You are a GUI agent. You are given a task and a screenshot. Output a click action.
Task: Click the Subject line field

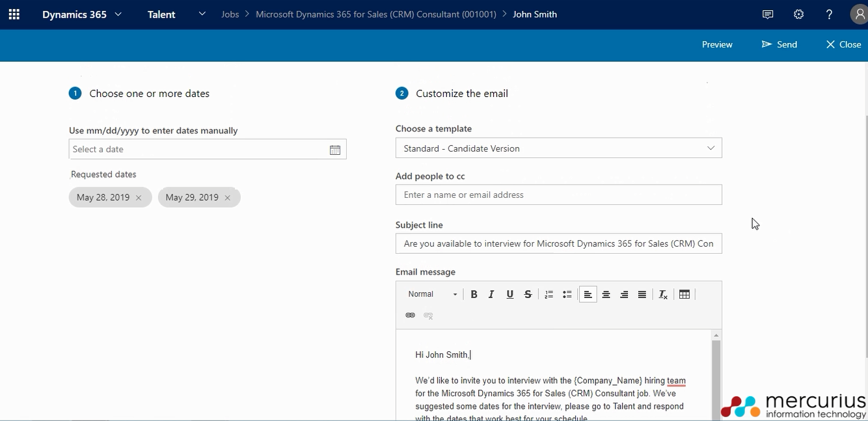[559, 243]
